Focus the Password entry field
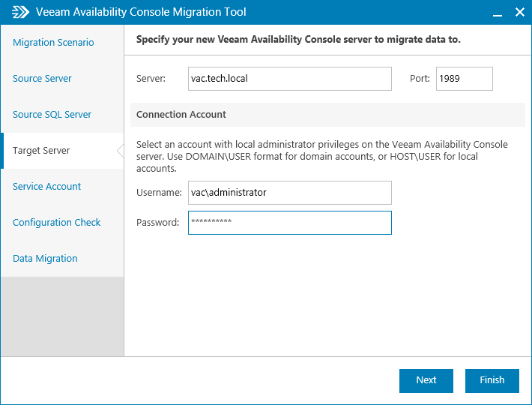Viewport: 532px width, 405px height. (x=289, y=223)
